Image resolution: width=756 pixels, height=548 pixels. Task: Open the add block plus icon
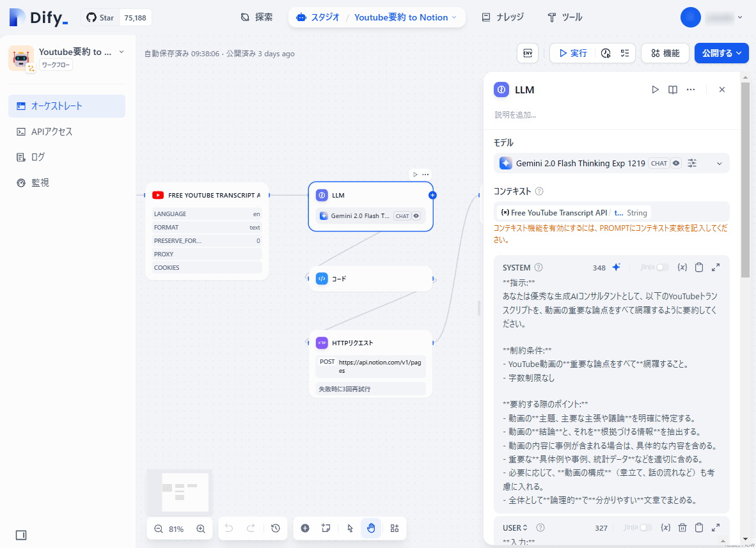(305, 528)
